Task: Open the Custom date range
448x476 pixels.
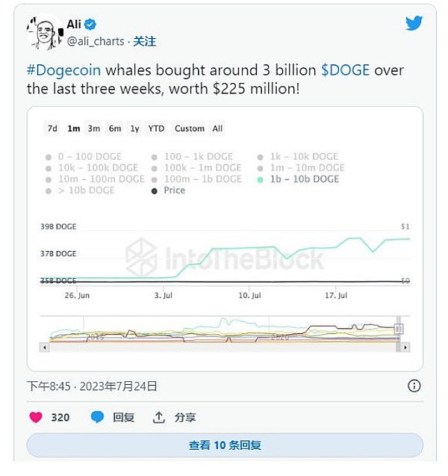Action: pos(189,129)
